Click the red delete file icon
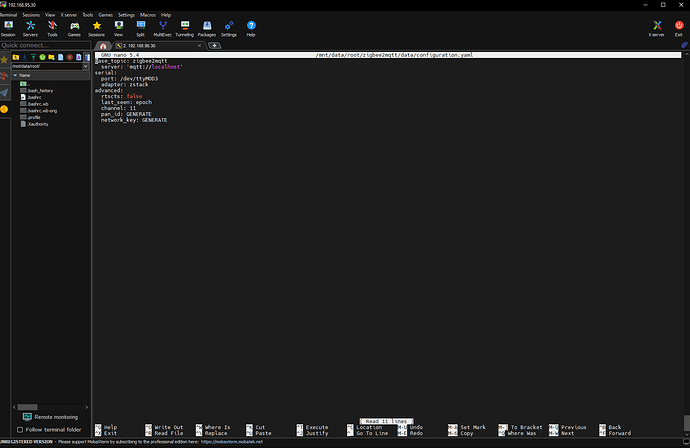This screenshot has width=690, height=448. tap(70, 57)
